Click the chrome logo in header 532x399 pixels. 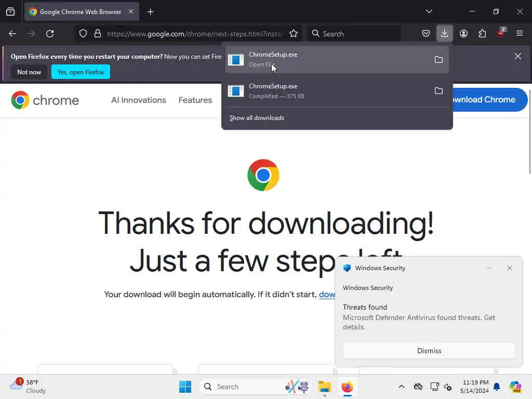45,100
